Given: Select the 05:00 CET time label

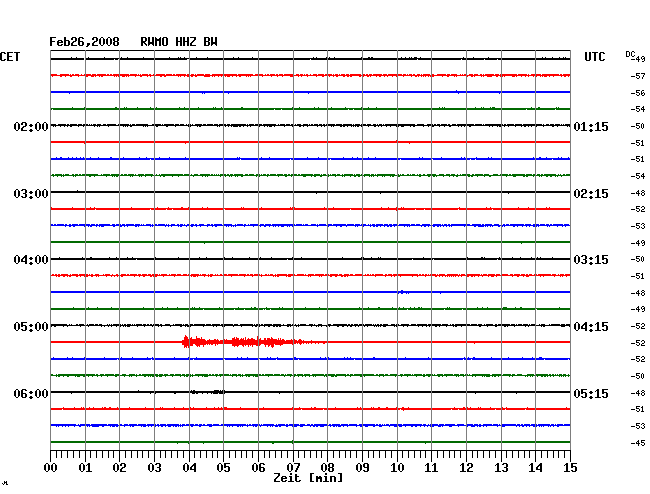Looking at the screenshot, I should click(31, 327).
